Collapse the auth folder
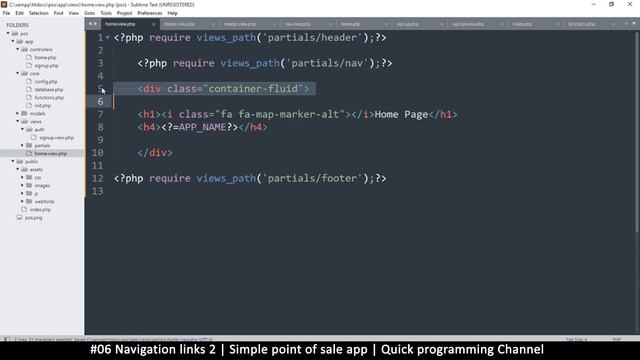 (22, 129)
